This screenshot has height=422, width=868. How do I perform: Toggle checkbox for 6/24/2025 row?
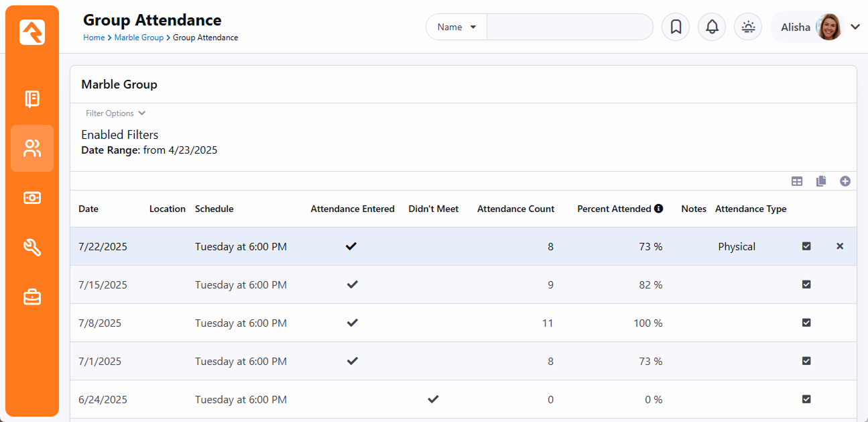tap(806, 399)
